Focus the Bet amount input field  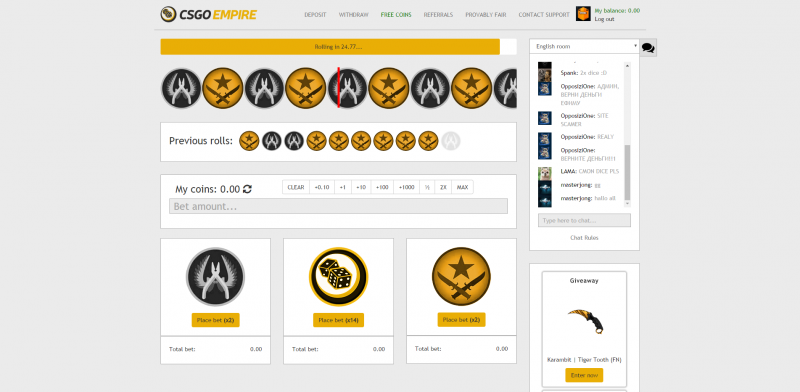(338, 206)
